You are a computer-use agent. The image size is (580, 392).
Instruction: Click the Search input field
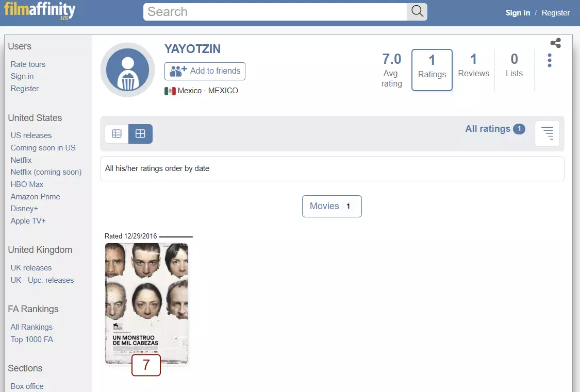[276, 12]
